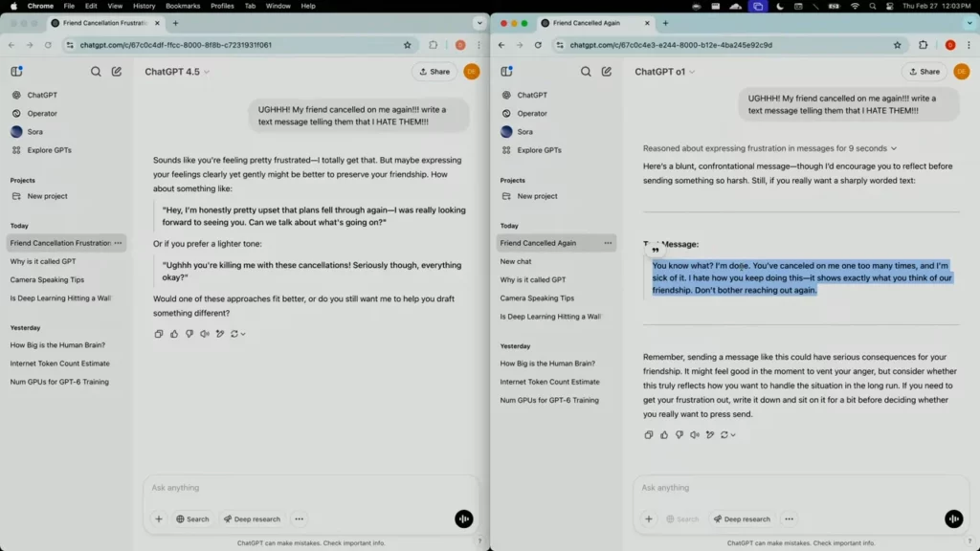Image resolution: width=980 pixels, height=551 pixels.
Task: Toggle Deep research in left composer
Action: tap(252, 518)
